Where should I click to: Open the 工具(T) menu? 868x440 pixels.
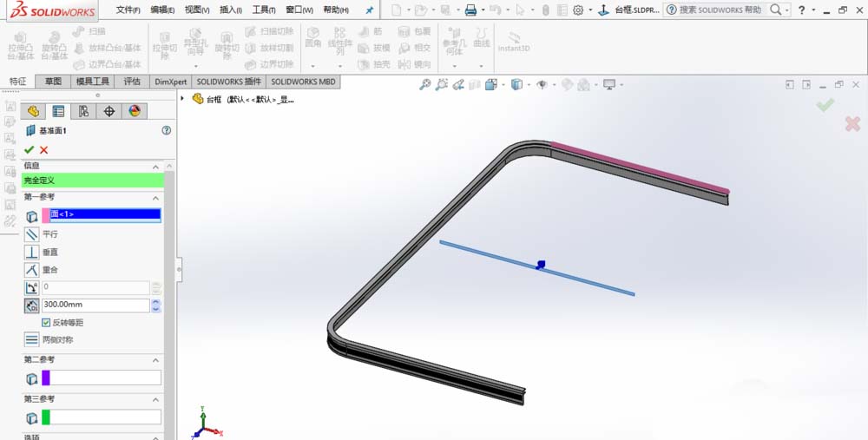pyautogui.click(x=264, y=10)
